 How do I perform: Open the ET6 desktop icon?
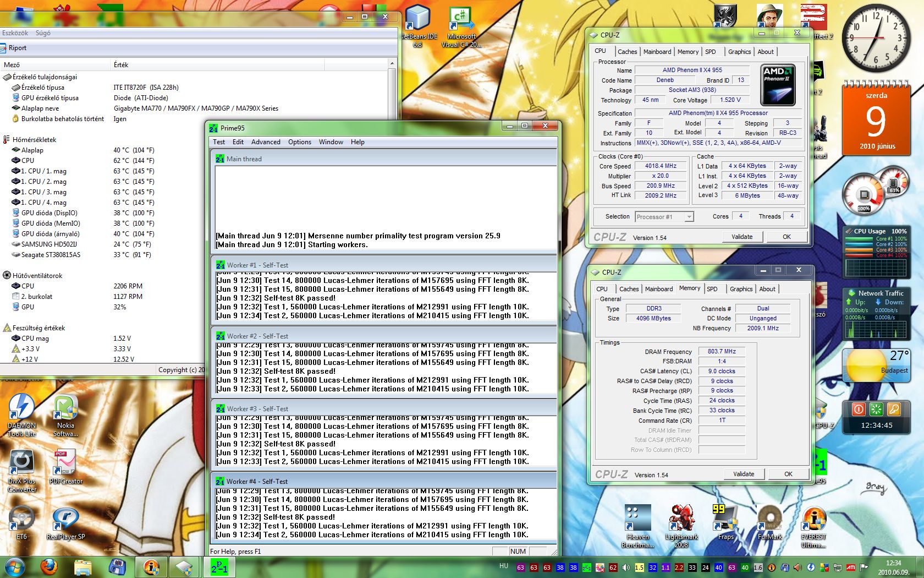21,522
